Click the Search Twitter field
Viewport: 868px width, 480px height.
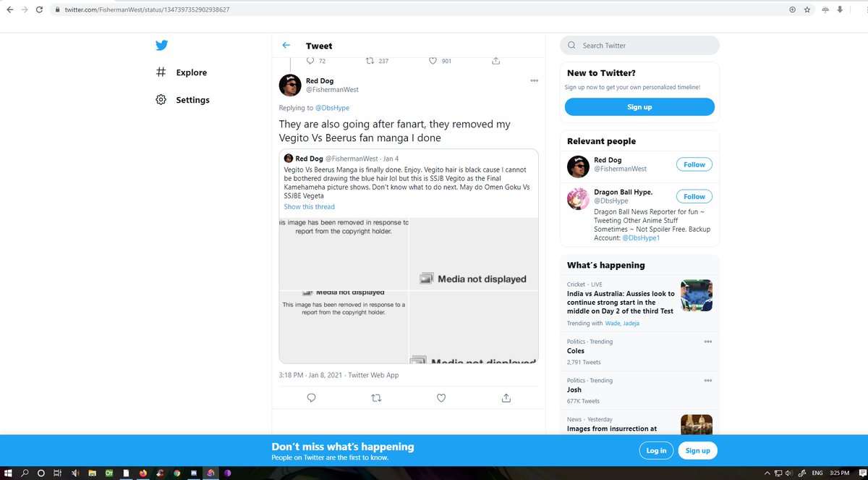pos(639,46)
